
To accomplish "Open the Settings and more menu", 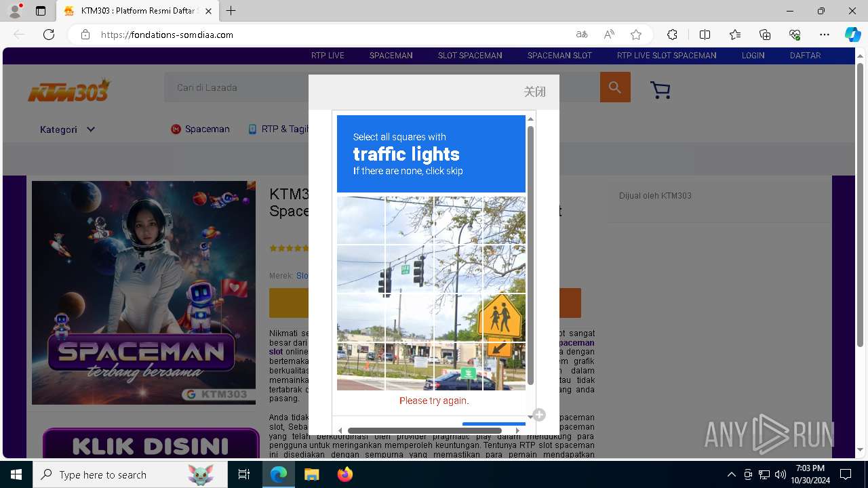I will [825, 35].
